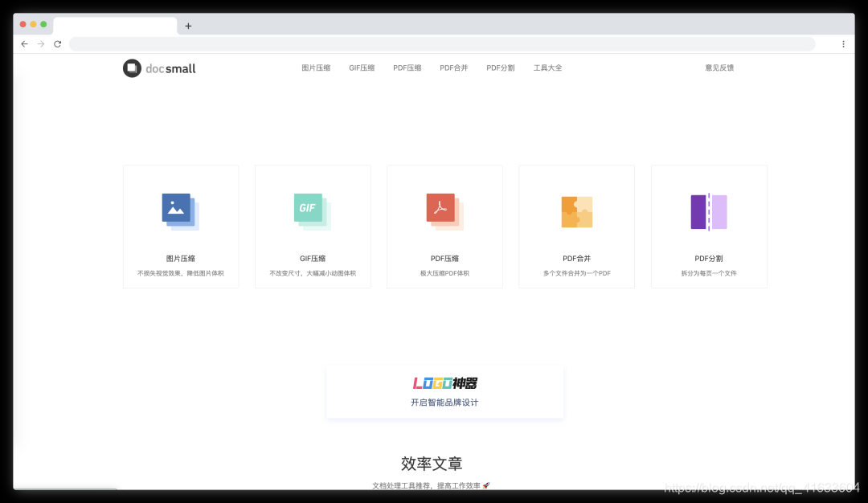Screen dimensions: 868x503
Task: Go back with the browser back arrow
Action: click(24, 43)
